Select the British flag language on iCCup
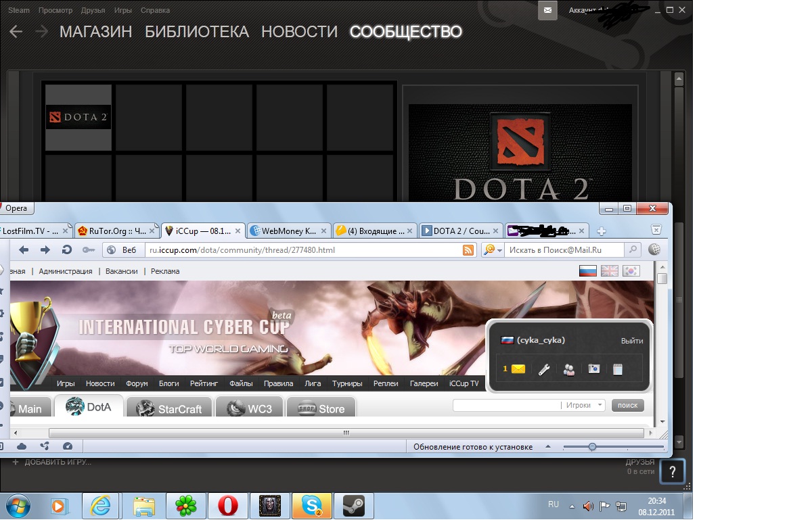812x522 pixels. pyautogui.click(x=610, y=271)
